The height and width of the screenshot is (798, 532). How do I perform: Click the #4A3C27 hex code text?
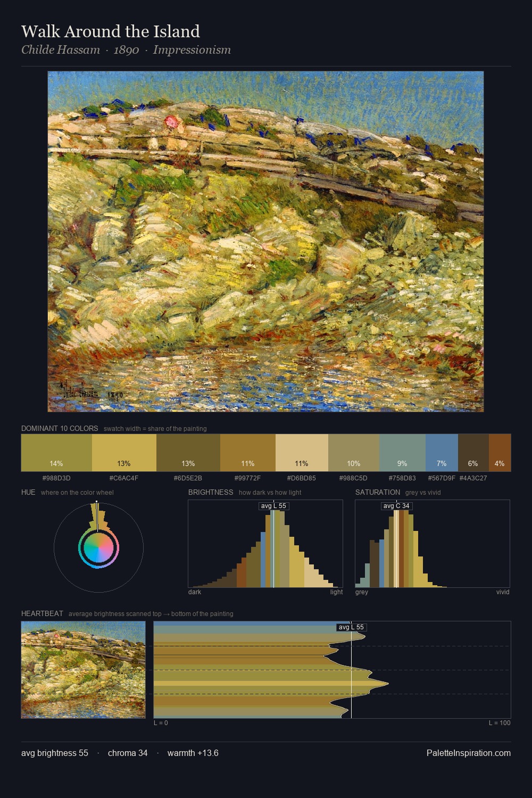[x=473, y=478]
